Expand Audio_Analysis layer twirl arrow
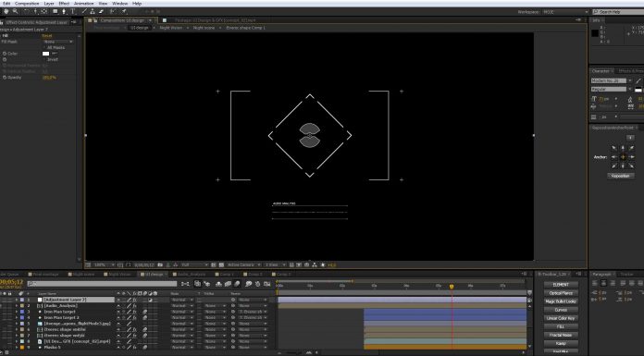The width and height of the screenshot is (644, 356). click(x=17, y=306)
